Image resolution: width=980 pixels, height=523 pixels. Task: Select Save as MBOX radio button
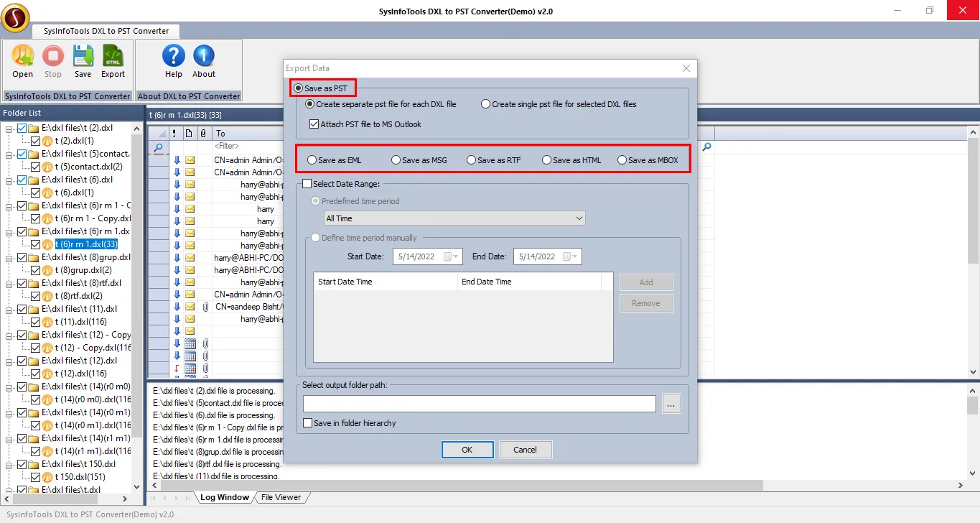pos(622,160)
